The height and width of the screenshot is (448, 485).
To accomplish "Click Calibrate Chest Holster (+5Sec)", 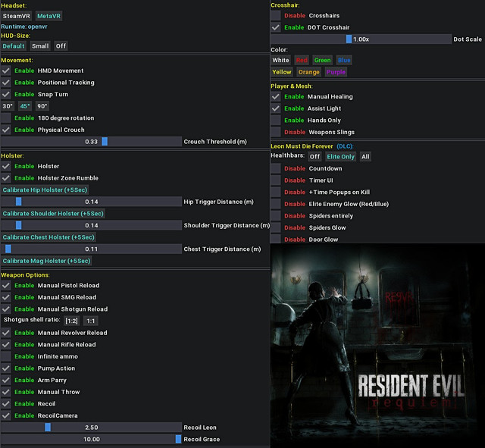I will pos(48,237).
